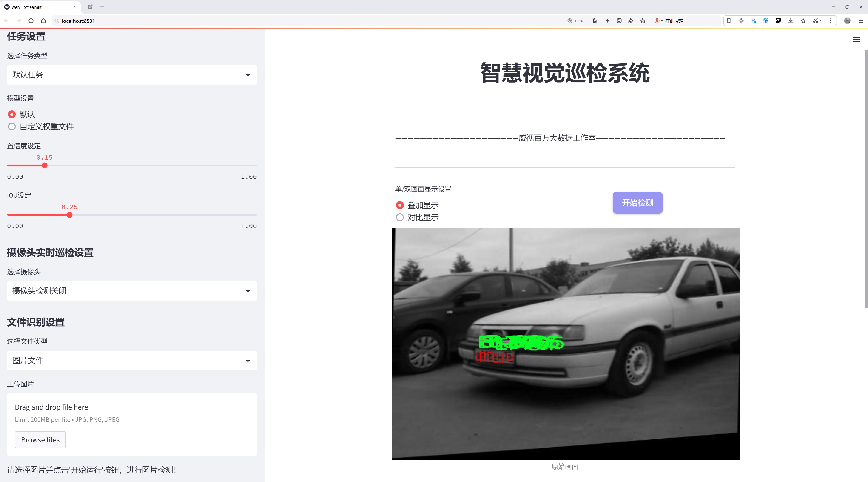The image size is (868, 482).
Task: Go to browser home page icon
Action: 43,21
